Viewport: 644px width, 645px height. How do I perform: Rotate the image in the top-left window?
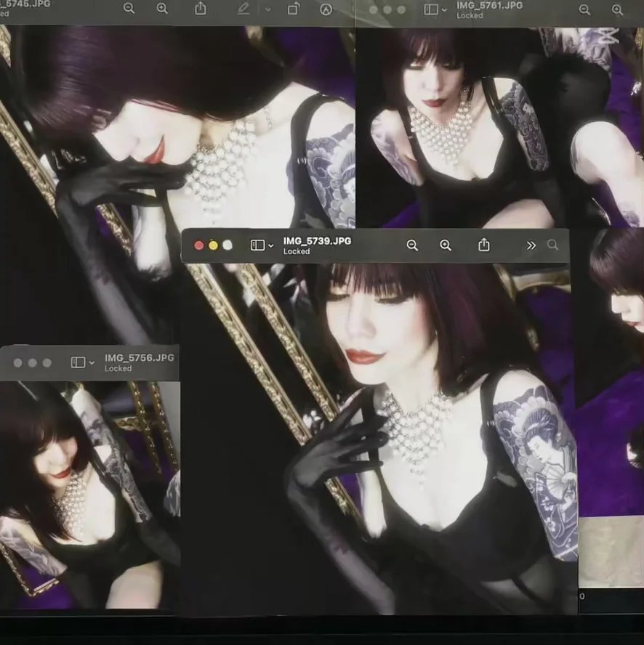pyautogui.click(x=293, y=9)
